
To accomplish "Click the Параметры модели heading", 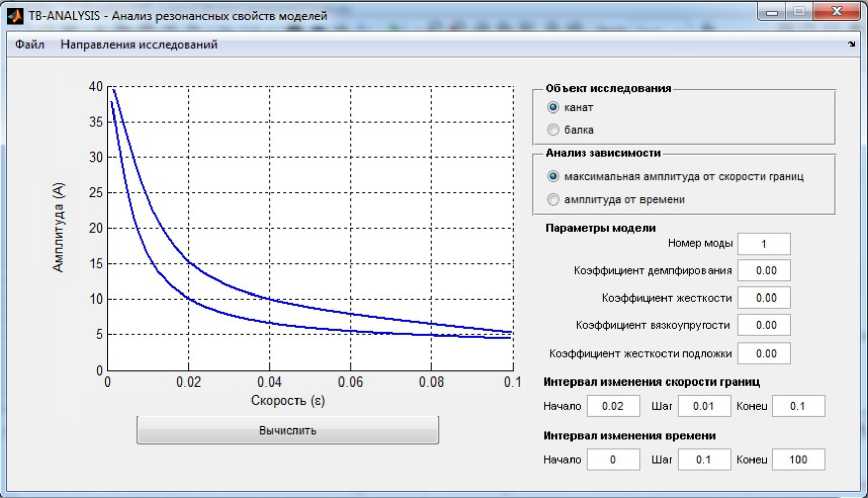I will click(x=601, y=228).
